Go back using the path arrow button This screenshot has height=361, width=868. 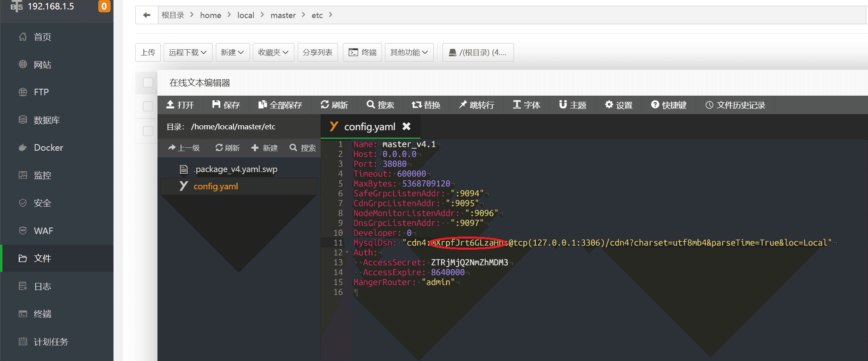(147, 15)
